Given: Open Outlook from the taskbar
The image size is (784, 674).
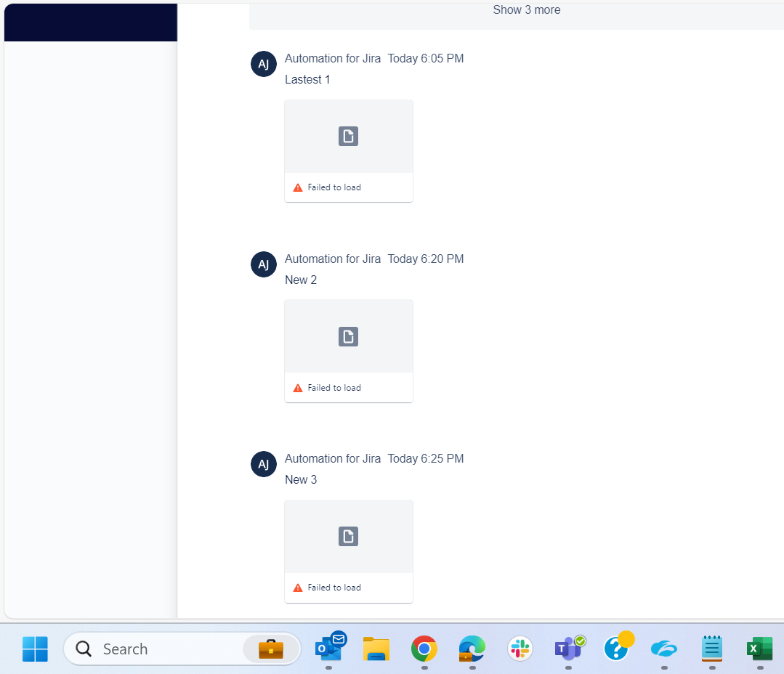Looking at the screenshot, I should pos(330,649).
